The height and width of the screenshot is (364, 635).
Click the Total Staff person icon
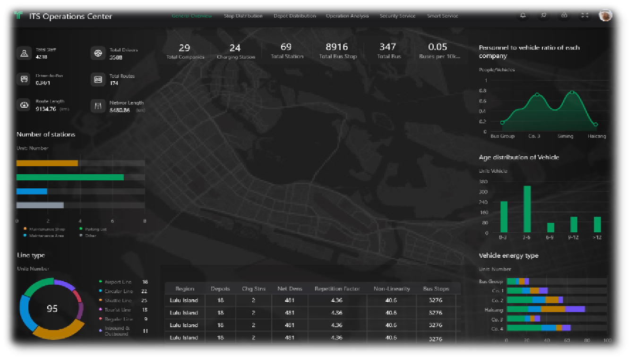24,53
